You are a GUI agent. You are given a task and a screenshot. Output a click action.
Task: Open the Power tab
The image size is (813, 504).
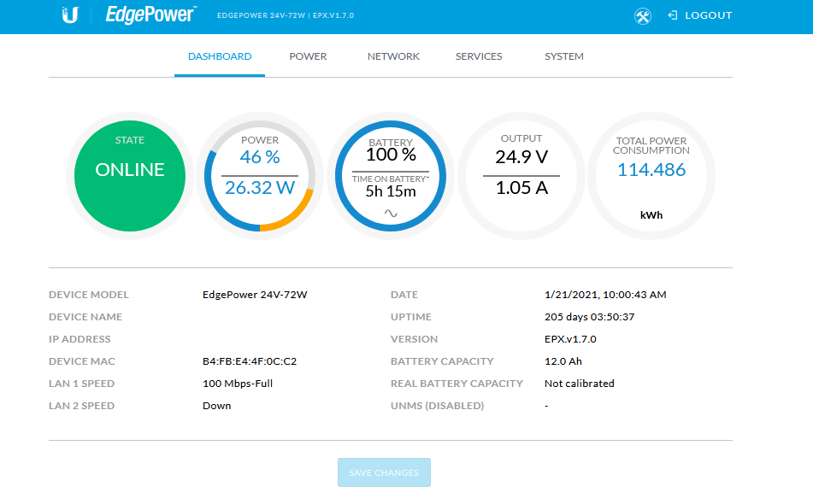tap(308, 56)
